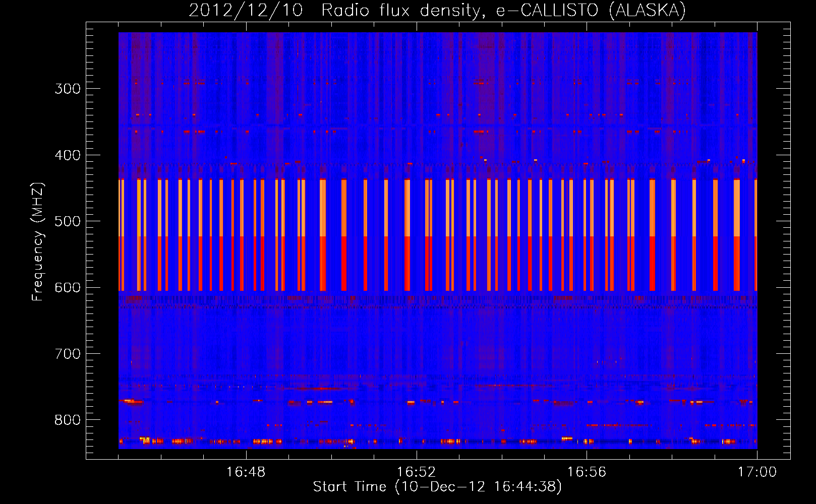Click the 500 frequency tick label

tap(68, 221)
